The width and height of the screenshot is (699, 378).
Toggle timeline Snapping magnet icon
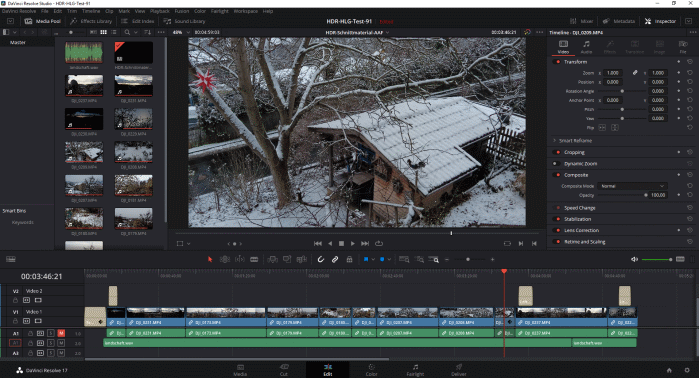tap(321, 259)
